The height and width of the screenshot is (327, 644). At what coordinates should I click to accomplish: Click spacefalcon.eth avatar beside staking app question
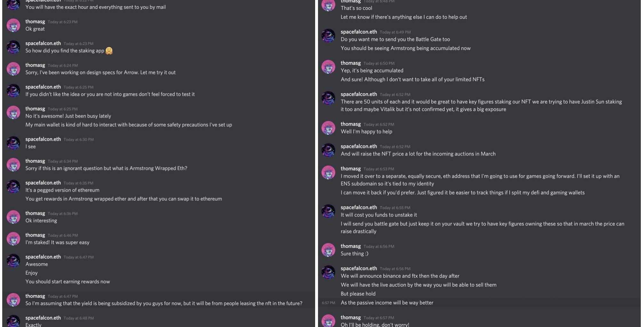click(x=13, y=47)
